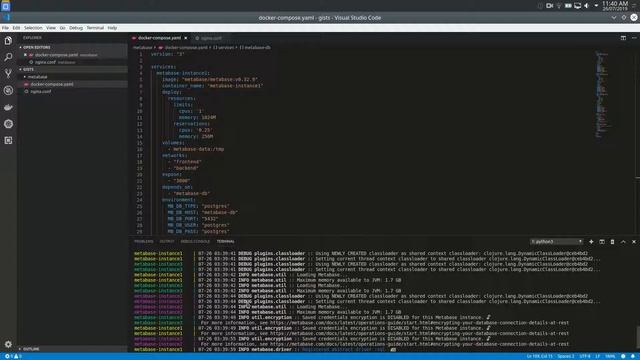Click the terminal panel scrollbar thumb
Viewport: 640px width, 360px height.
coord(637,337)
